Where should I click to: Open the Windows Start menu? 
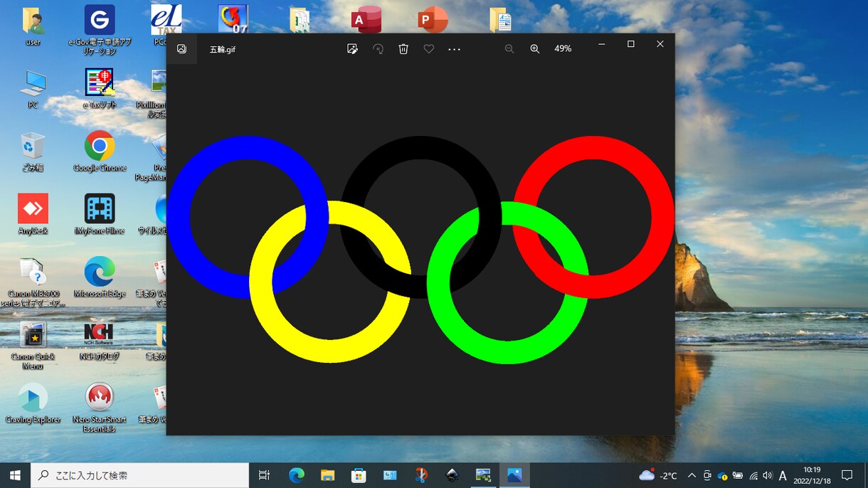click(15, 475)
